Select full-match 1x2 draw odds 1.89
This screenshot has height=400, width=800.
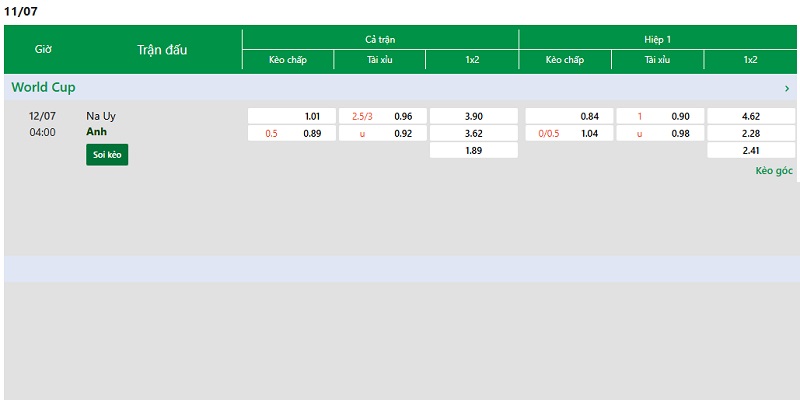click(473, 151)
